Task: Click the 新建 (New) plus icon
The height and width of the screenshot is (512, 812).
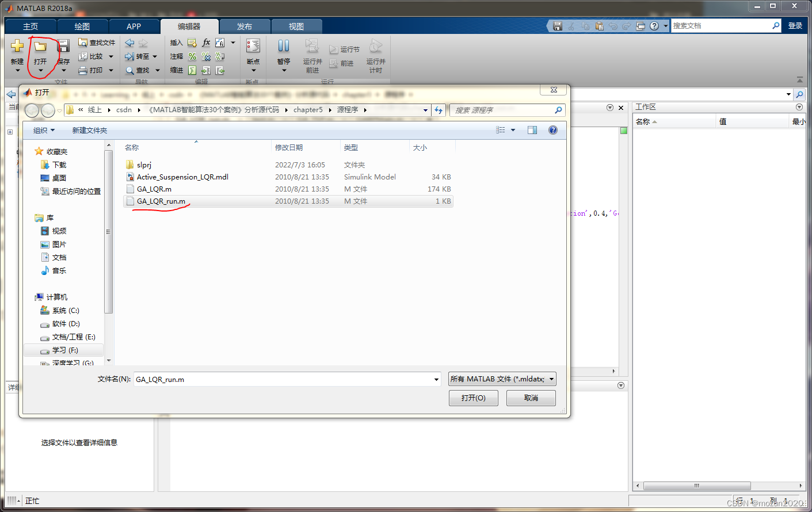Action: pos(17,46)
